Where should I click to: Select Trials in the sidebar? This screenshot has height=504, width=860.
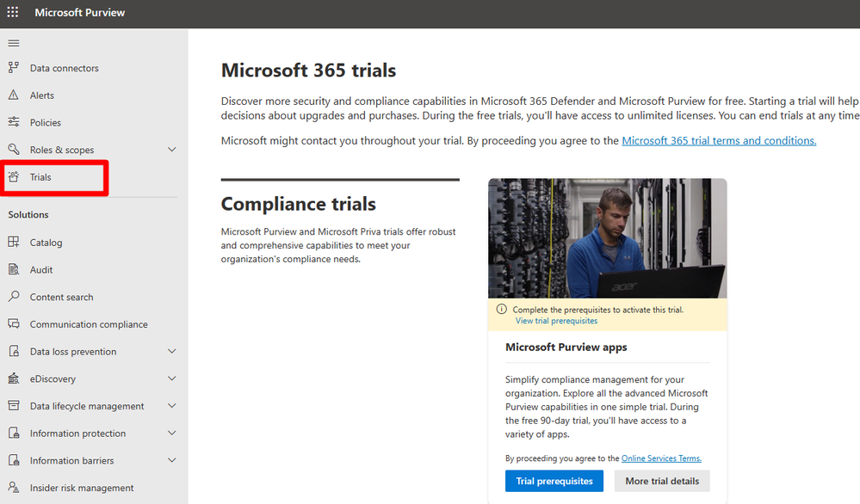[40, 177]
